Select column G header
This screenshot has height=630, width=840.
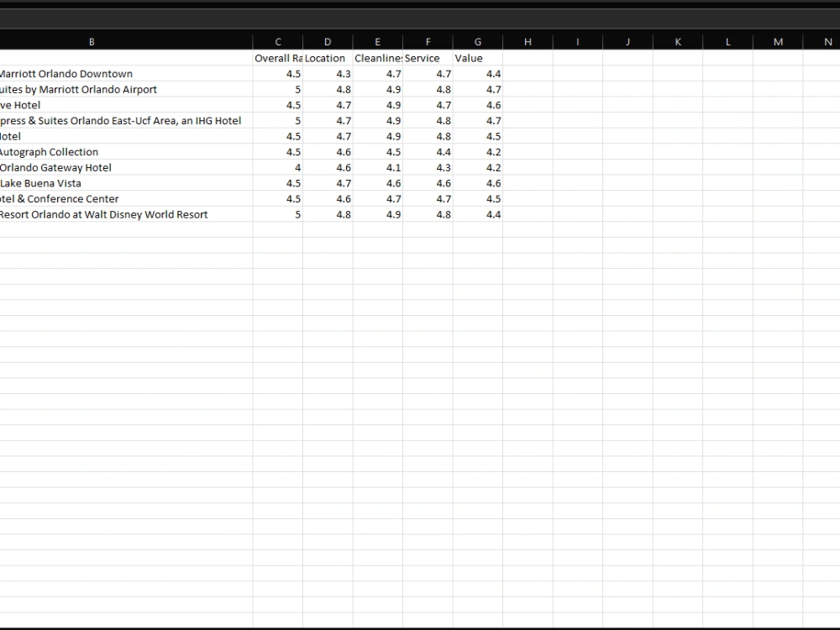pyautogui.click(x=477, y=42)
